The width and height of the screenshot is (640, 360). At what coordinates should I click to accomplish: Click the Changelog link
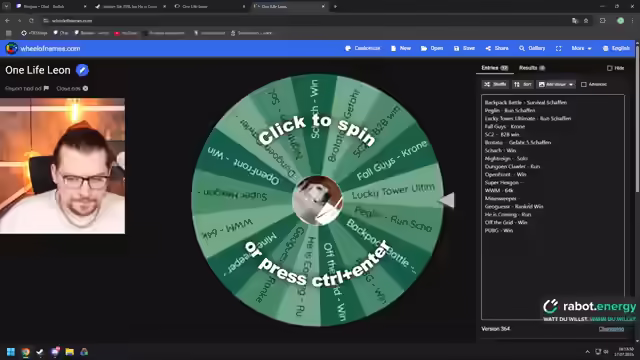click(611, 329)
